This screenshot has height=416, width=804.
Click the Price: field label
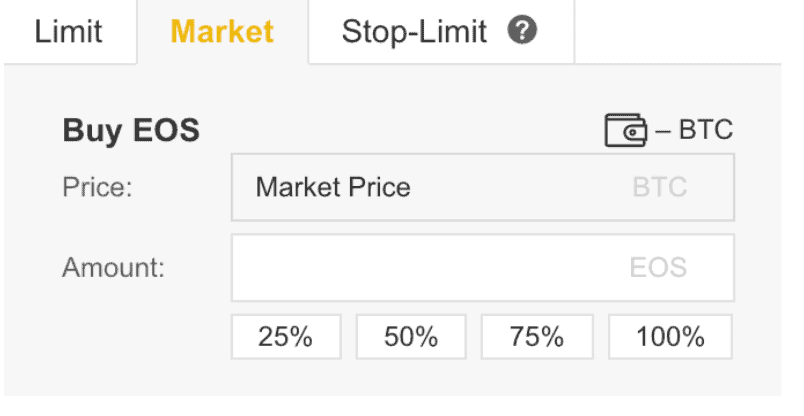97,187
